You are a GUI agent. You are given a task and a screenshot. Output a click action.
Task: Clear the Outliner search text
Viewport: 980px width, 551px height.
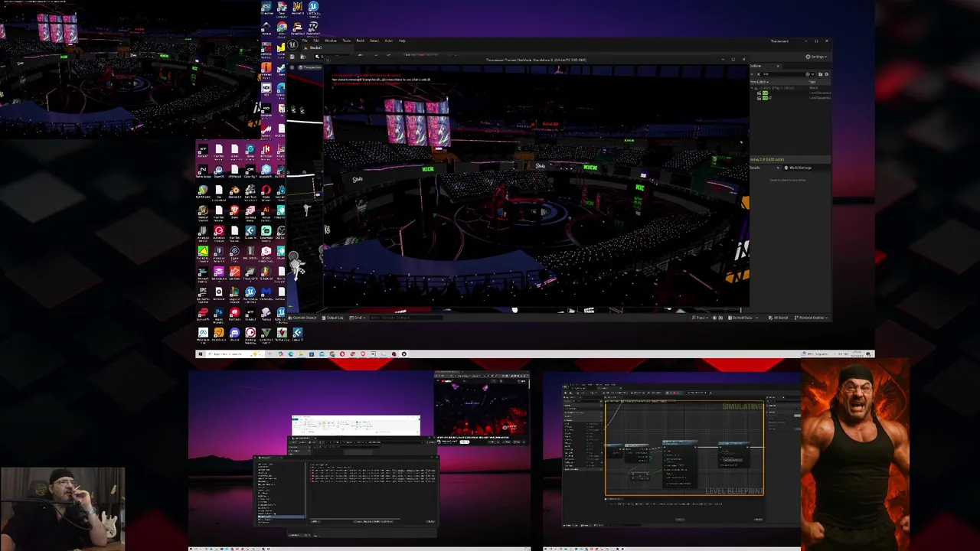(759, 74)
